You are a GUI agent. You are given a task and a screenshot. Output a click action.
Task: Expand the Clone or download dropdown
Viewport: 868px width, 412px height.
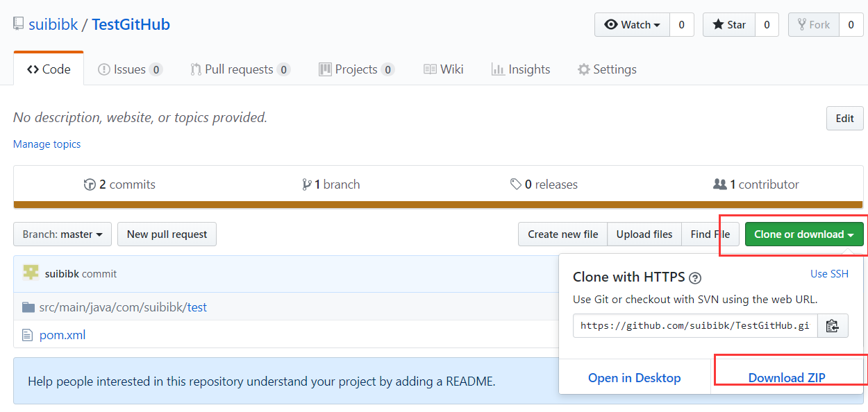[x=804, y=234]
